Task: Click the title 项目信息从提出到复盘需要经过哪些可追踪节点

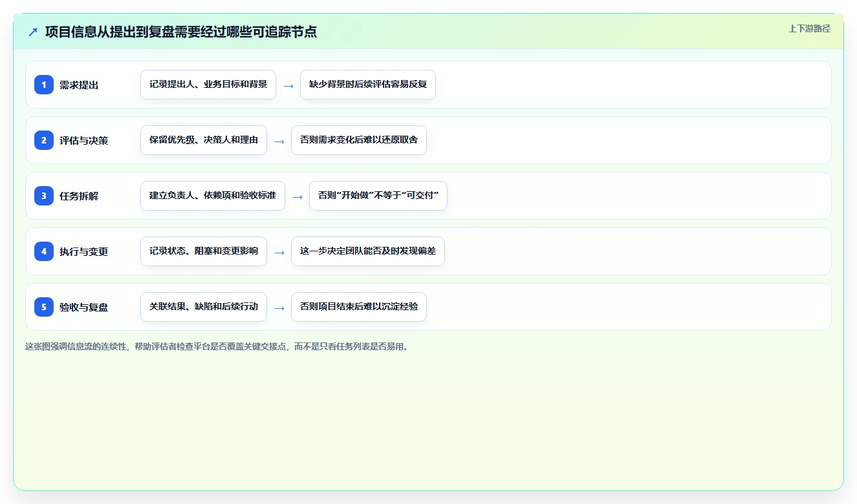Action: 181,32
